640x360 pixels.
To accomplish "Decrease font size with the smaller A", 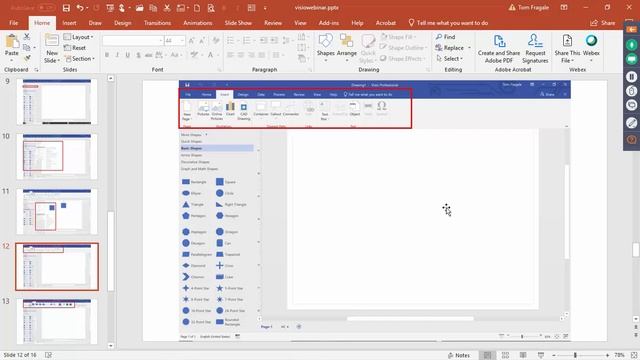I will pyautogui.click(x=202, y=40).
